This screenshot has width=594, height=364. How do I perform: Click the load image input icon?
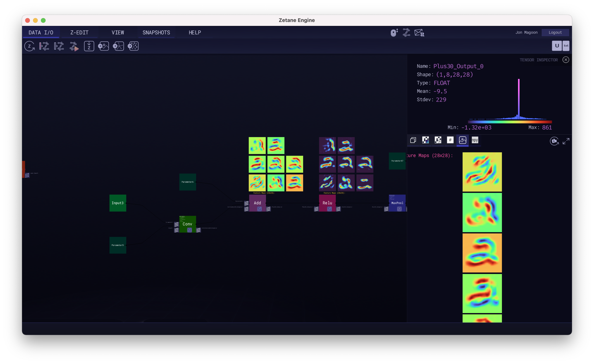coord(103,46)
